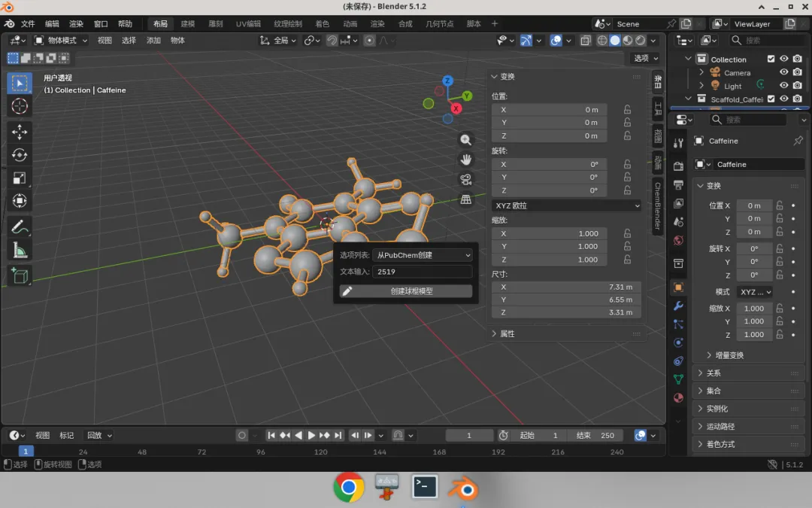The image size is (812, 508).
Task: Select the Measure tool
Action: pos(20,251)
